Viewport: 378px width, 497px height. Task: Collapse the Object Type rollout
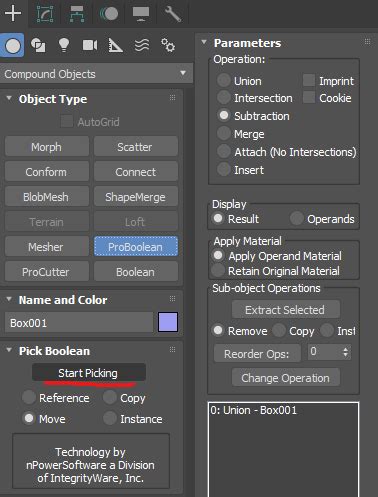click(x=9, y=98)
